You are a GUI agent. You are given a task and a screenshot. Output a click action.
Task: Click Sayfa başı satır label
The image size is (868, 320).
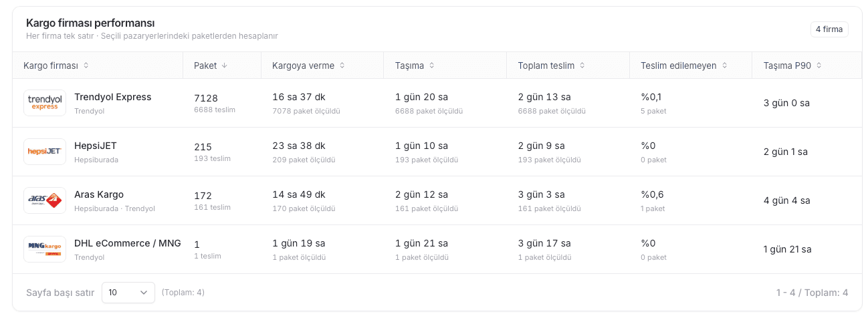point(60,293)
